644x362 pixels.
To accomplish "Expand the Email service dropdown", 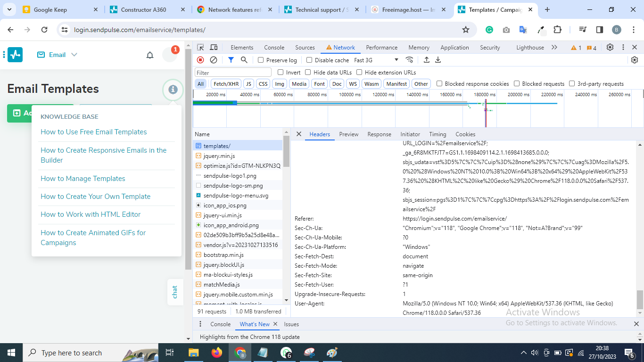I will (x=57, y=55).
